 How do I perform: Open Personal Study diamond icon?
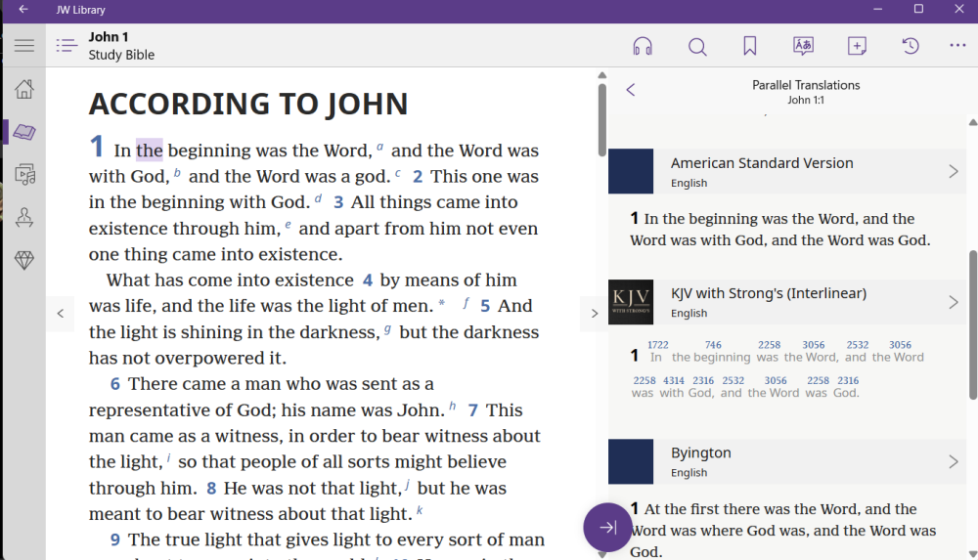click(24, 260)
